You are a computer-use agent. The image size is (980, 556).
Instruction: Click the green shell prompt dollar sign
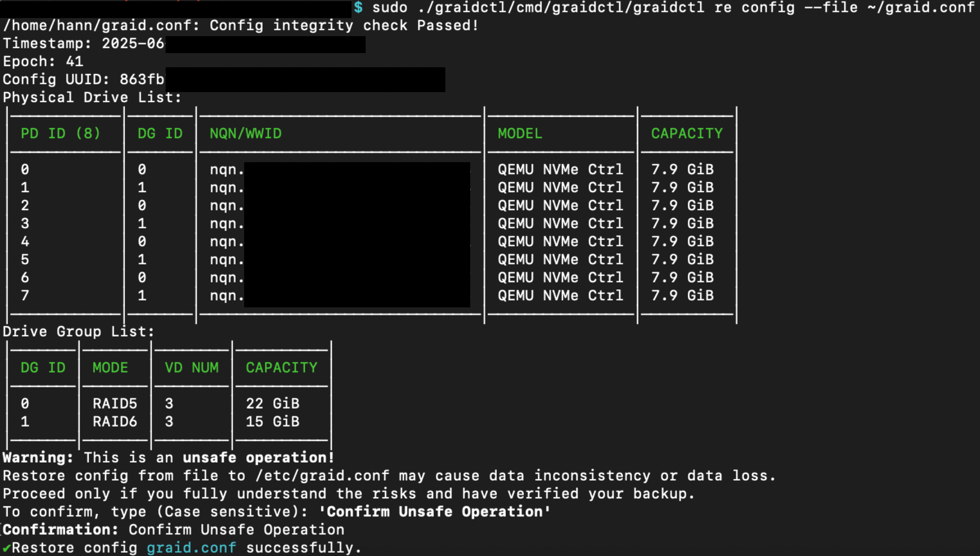tap(357, 7)
